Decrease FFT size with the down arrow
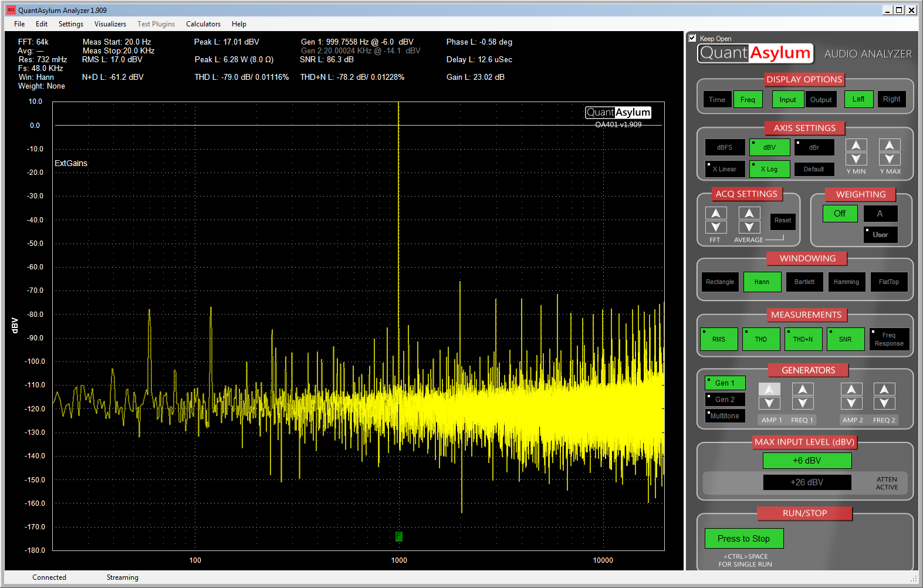Screen dimensions: 923x588 coord(716,227)
